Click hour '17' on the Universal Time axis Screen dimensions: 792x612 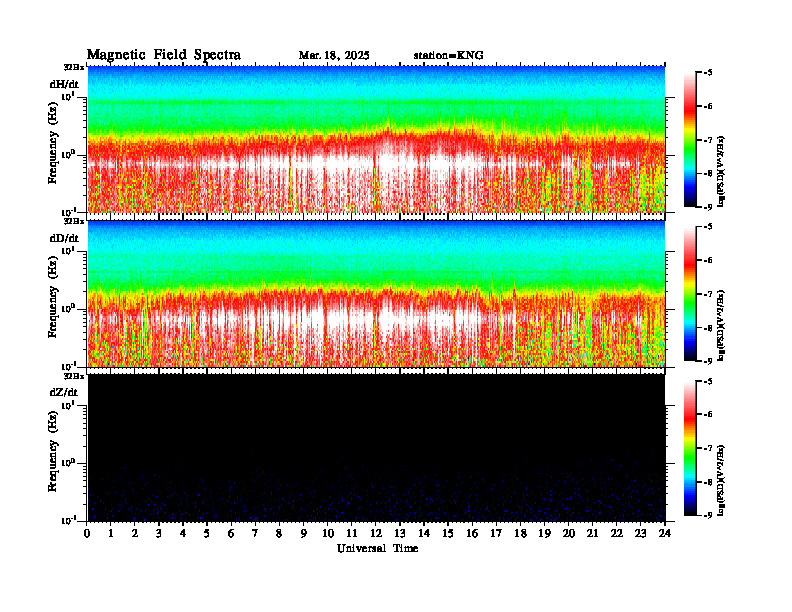(496, 533)
